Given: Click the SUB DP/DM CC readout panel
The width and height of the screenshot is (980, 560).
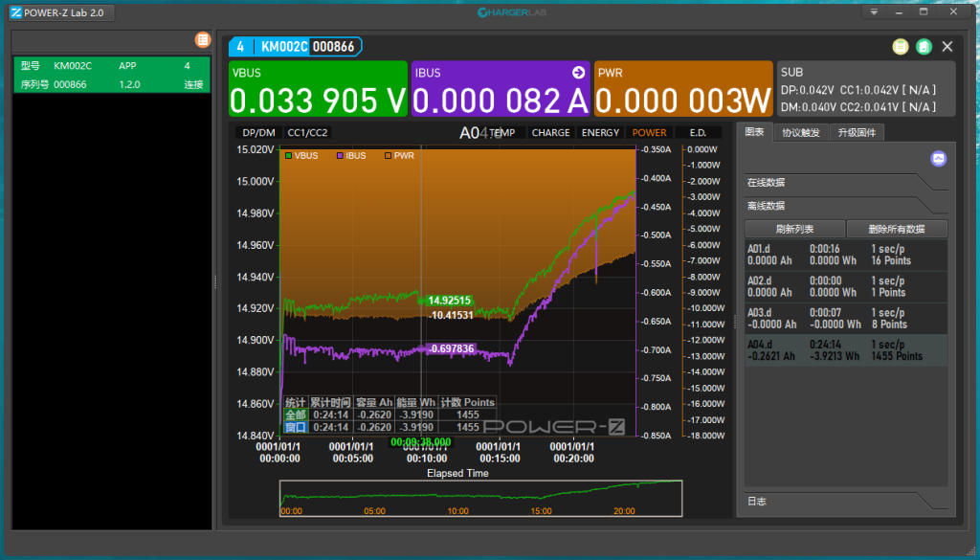Looking at the screenshot, I should coord(866,89).
